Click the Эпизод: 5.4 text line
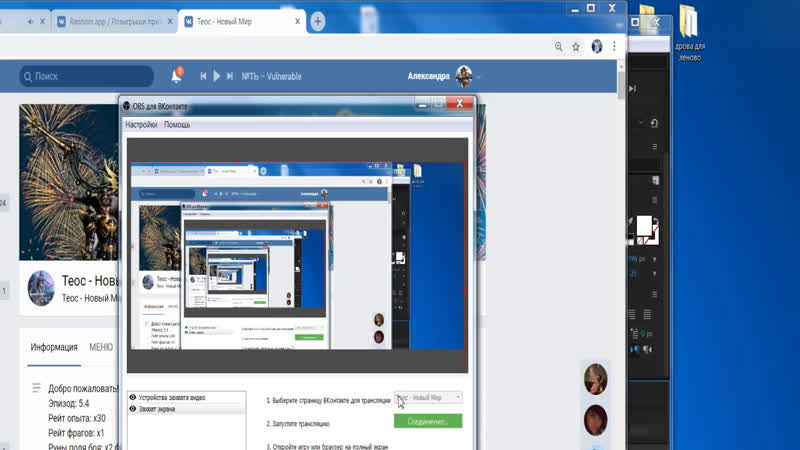Viewport: 800px width, 450px height. [x=69, y=403]
